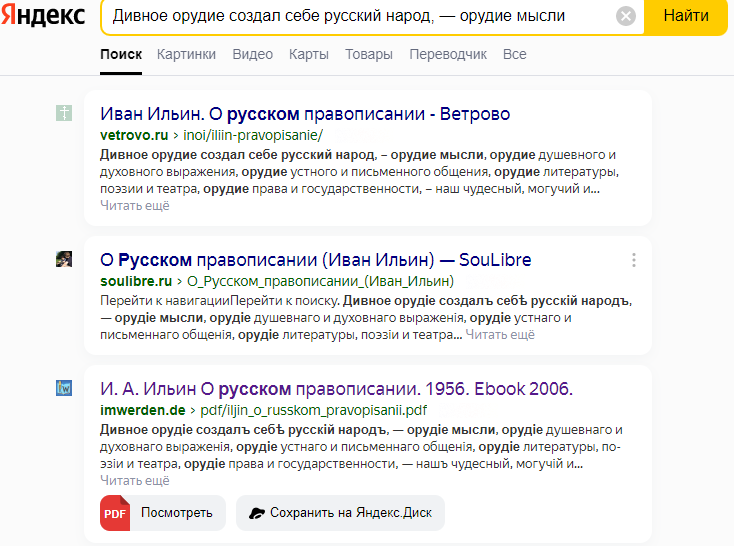Expand the Все tab options
Viewport: 734px width, 546px height.
click(x=515, y=54)
